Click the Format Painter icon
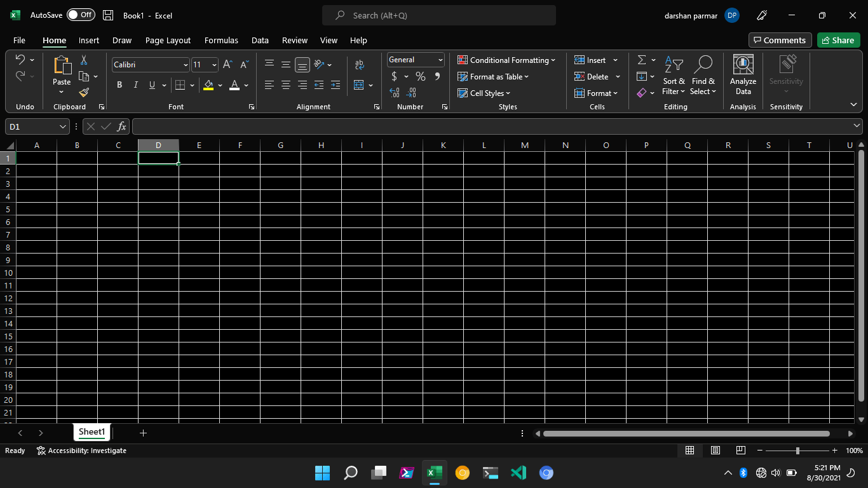The height and width of the screenshot is (488, 868). pos(83,92)
